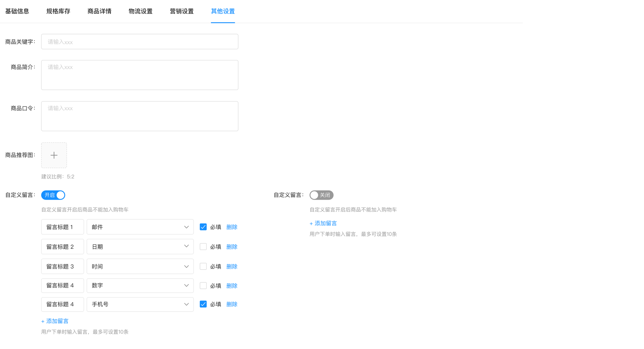This screenshot has height=349, width=644.
Task: Expand the 日期 type dropdown
Action: (140, 247)
